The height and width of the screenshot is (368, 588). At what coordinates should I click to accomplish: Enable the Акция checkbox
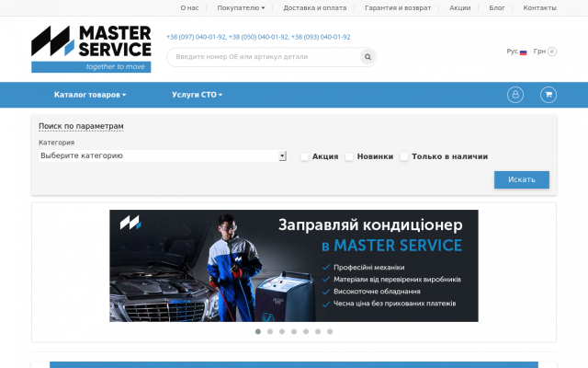(x=304, y=156)
